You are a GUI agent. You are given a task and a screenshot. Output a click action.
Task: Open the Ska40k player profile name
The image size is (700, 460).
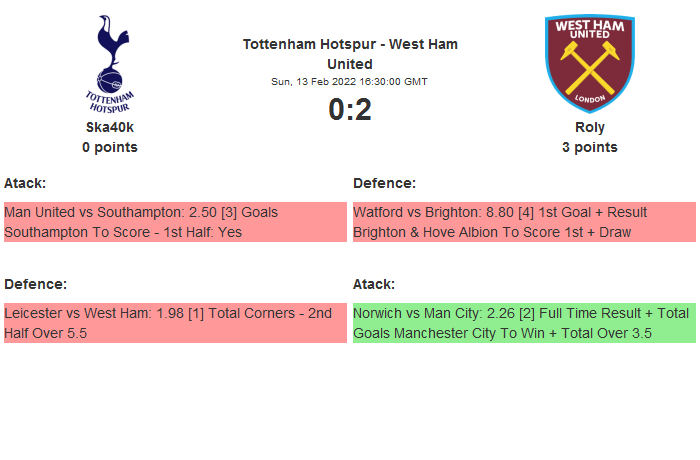pyautogui.click(x=110, y=127)
